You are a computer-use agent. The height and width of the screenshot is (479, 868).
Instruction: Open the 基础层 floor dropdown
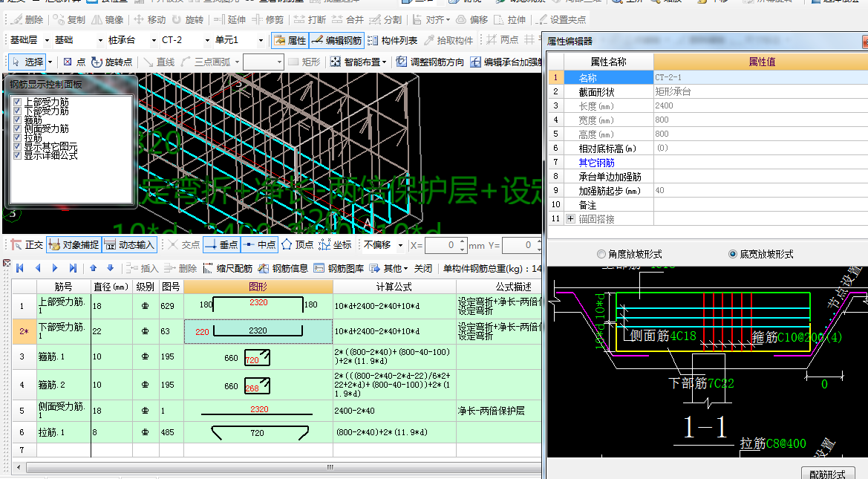(x=47, y=40)
